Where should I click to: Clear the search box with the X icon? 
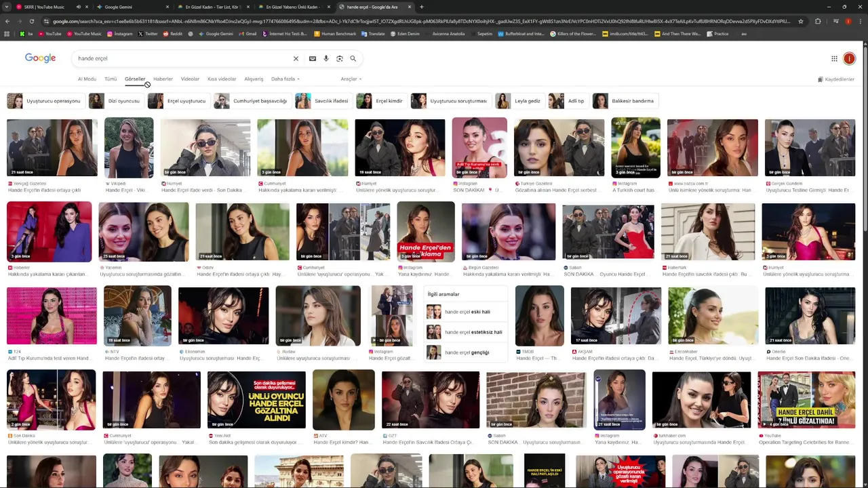(296, 59)
